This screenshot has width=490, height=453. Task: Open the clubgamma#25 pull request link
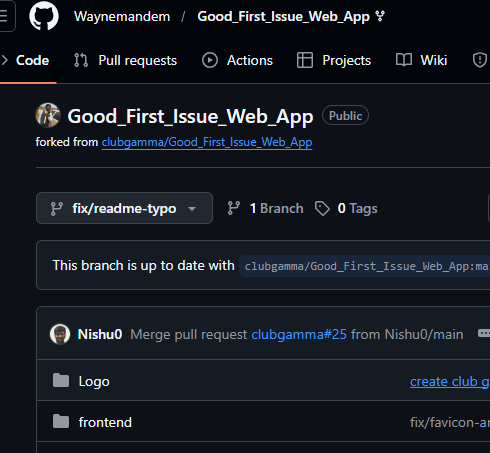click(299, 334)
